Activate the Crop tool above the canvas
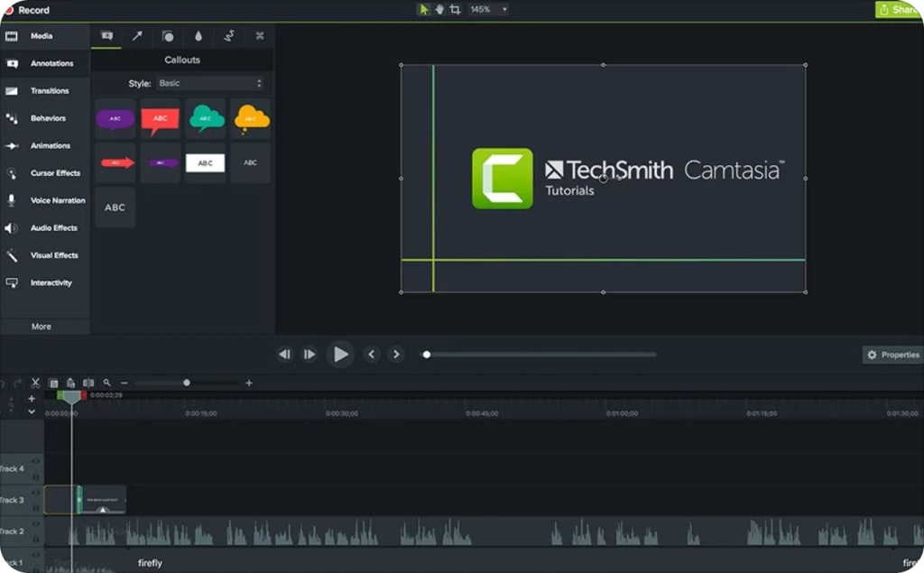This screenshot has height=573, width=924. [x=456, y=9]
